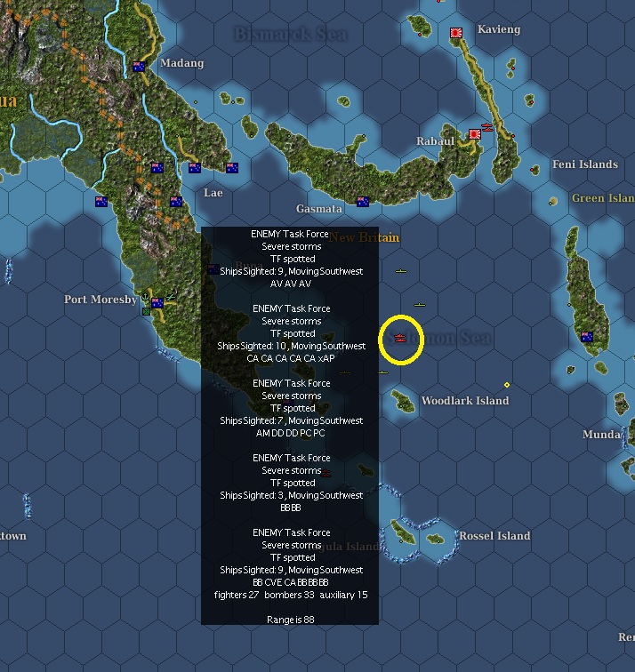This screenshot has height=672, width=635.
Task: Click the 'AV AV AV' ship list line
Action: pyautogui.click(x=291, y=284)
